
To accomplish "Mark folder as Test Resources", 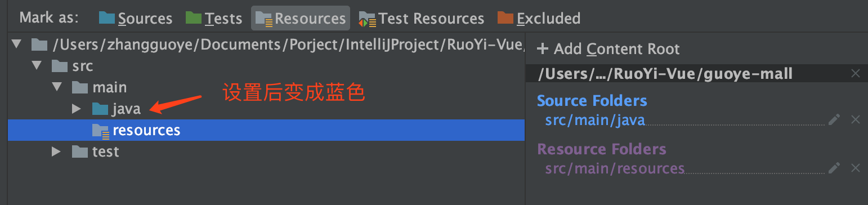I will (x=421, y=19).
